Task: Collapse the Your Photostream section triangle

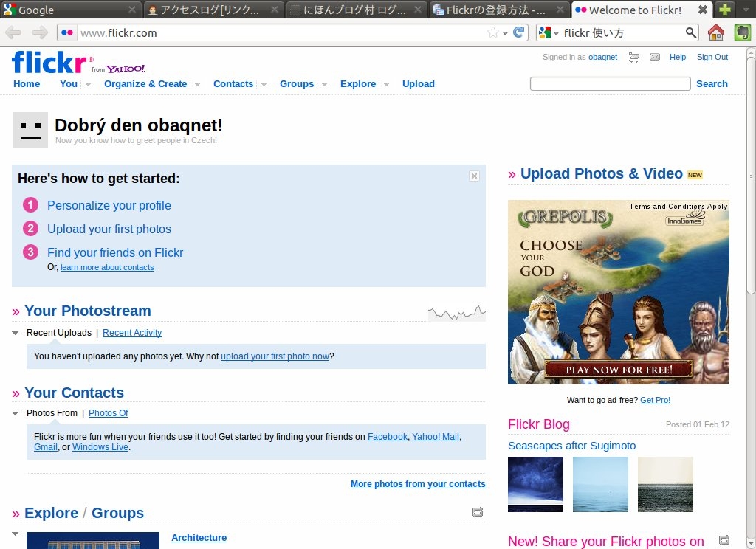Action: point(16,333)
